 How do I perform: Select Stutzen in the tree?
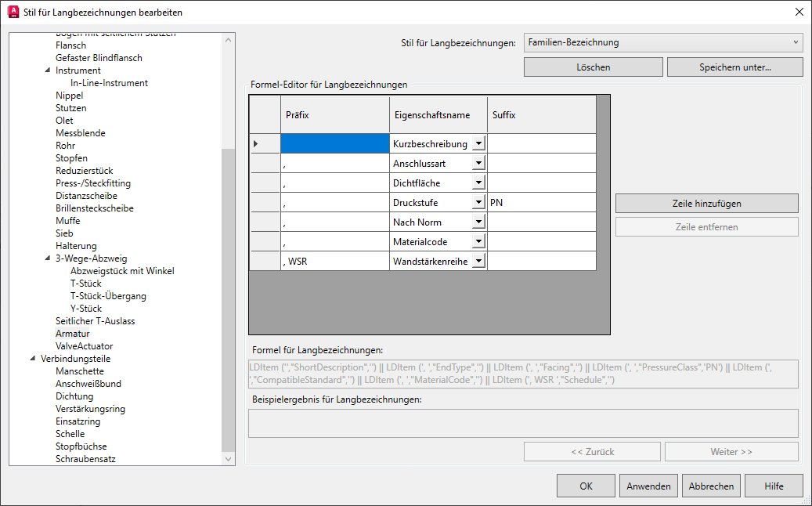coord(71,108)
